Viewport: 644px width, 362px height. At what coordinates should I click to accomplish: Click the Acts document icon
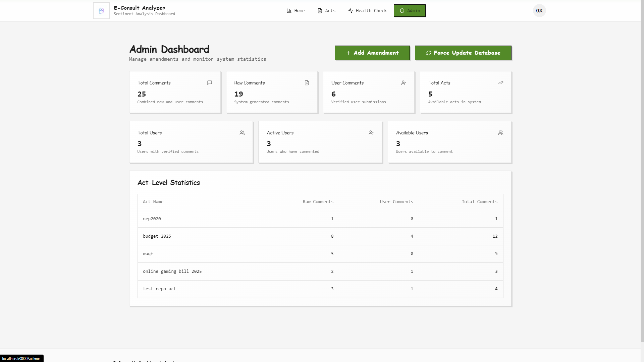[x=319, y=10]
